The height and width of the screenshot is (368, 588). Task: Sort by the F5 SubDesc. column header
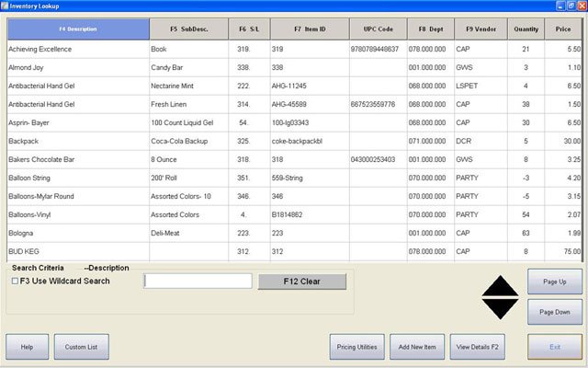click(x=188, y=29)
